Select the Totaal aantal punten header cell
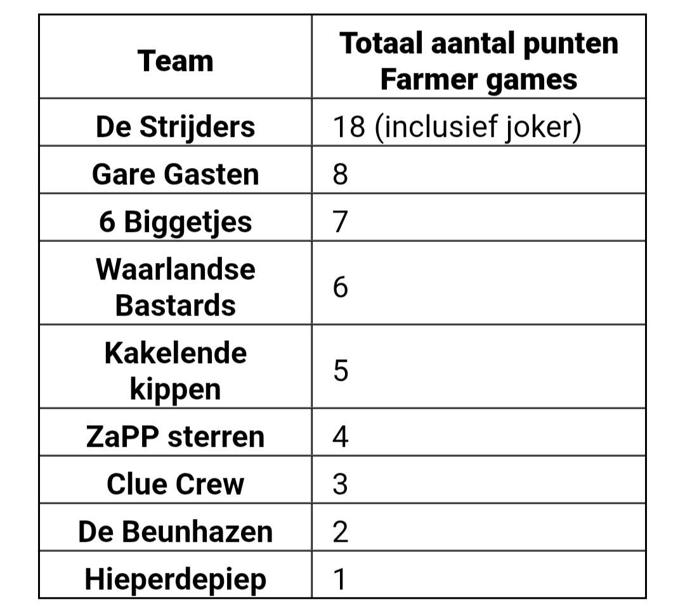Image resolution: width=685 pixels, height=616 pixels. [479, 56]
